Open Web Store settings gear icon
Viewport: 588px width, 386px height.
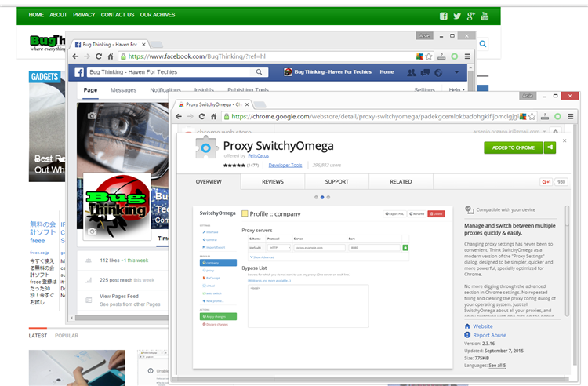pos(555,131)
